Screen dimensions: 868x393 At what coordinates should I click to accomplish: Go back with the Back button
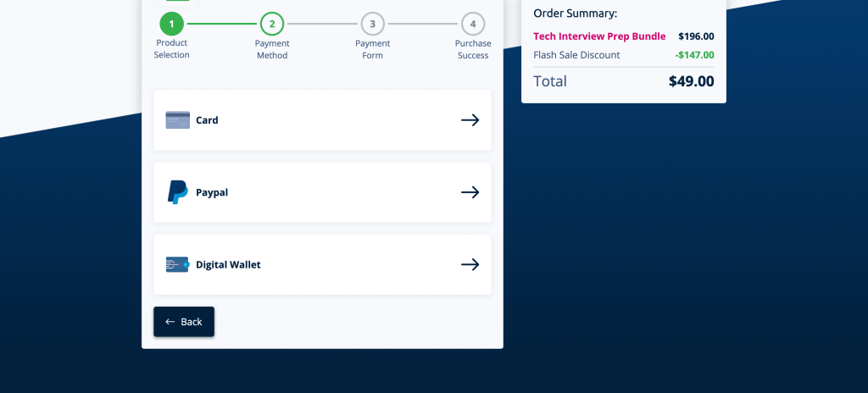click(184, 322)
